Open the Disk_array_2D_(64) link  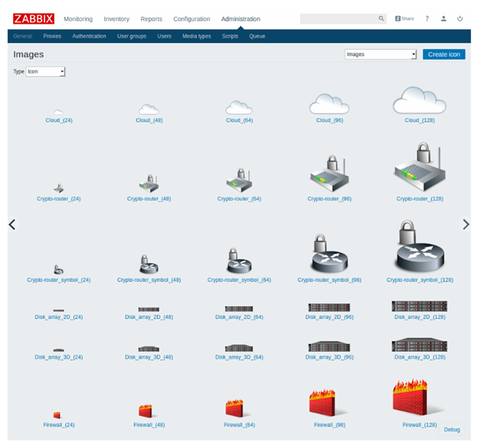239,317
